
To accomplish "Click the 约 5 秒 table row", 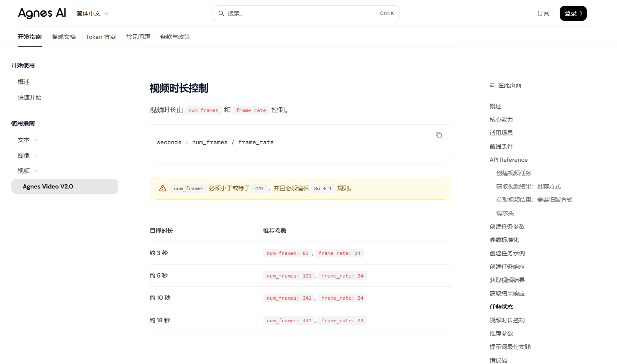I will pos(300,275).
